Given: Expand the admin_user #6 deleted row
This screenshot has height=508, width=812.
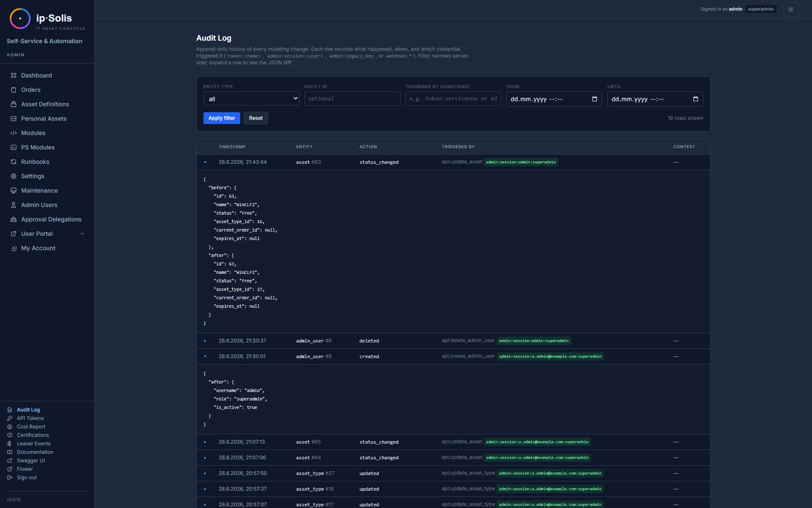Looking at the screenshot, I should click(x=205, y=341).
